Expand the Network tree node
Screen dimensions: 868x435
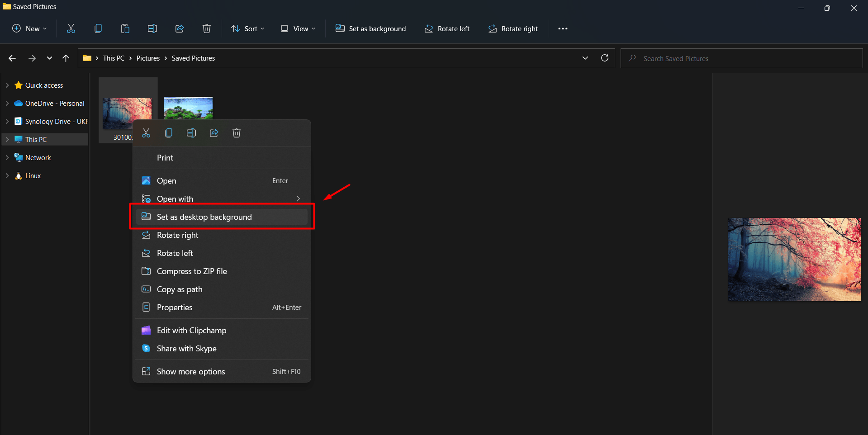[x=7, y=157]
